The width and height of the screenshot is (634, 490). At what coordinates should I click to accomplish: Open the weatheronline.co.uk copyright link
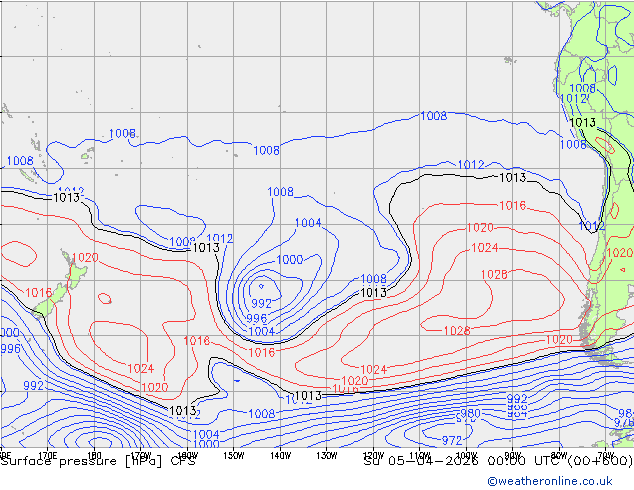550,481
